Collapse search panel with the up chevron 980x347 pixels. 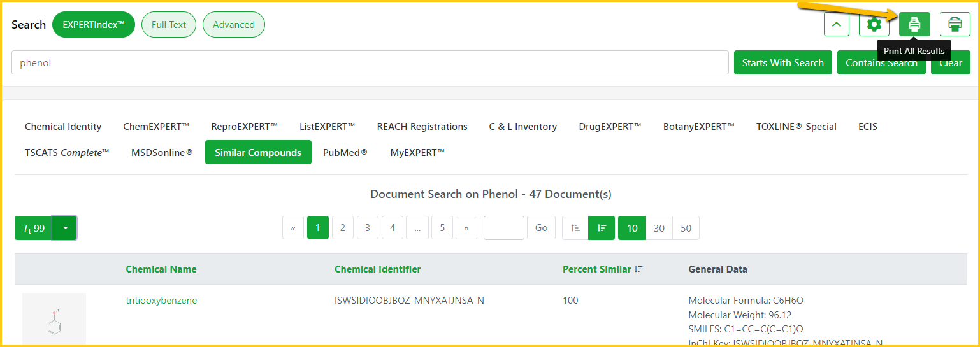click(x=837, y=25)
